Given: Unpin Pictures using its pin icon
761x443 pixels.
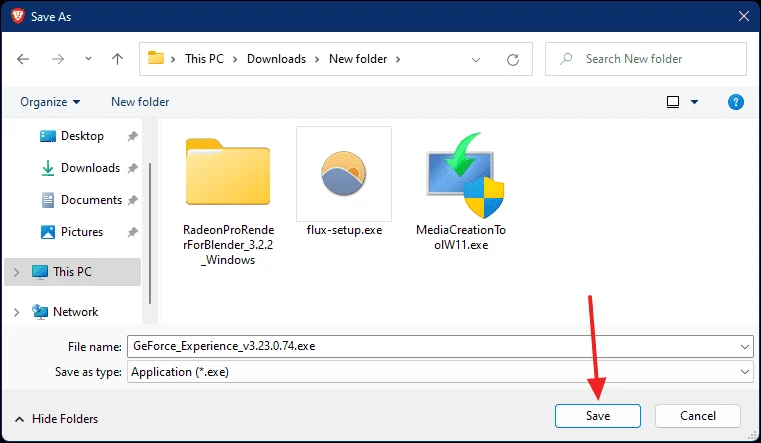Looking at the screenshot, I should (132, 232).
